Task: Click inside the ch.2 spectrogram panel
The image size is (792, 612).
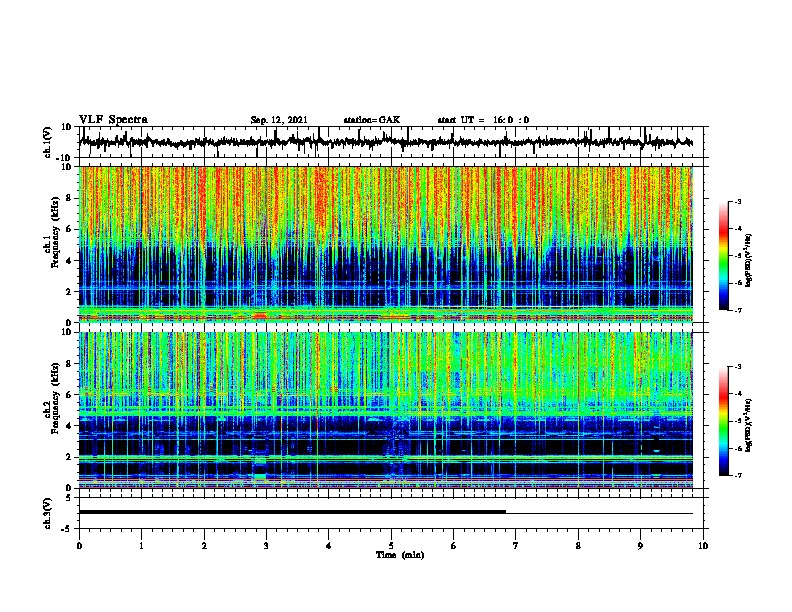Action: point(385,410)
